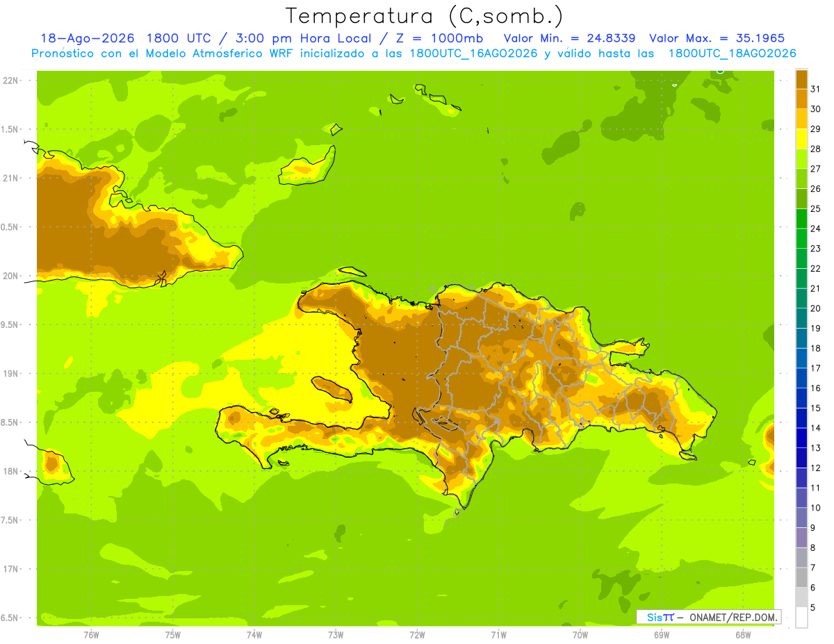Pick purple swatch between 9 and 10
The height and width of the screenshot is (644, 834).
(802, 518)
